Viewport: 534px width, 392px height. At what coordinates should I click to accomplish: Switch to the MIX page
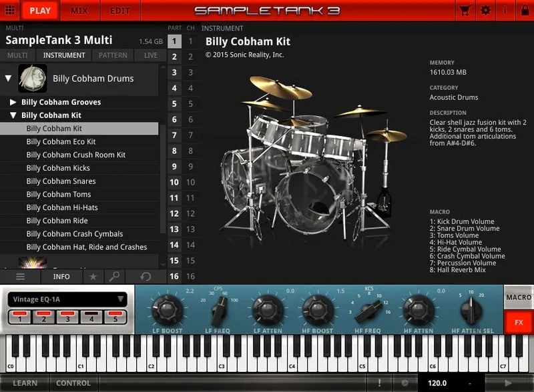coord(79,11)
